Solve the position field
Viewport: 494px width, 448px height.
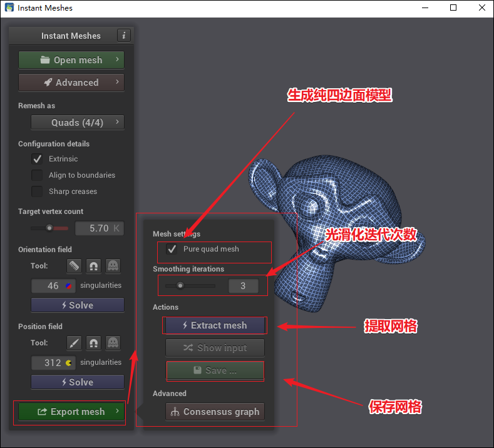[78, 382]
